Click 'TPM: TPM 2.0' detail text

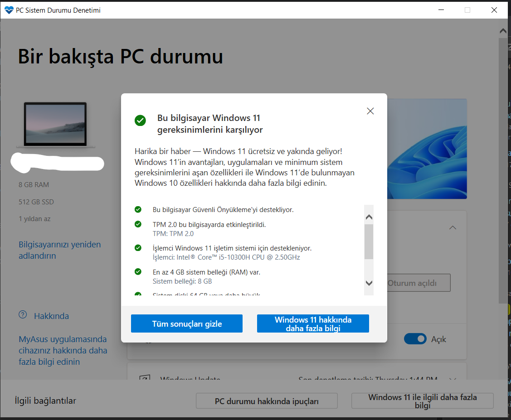tap(173, 233)
